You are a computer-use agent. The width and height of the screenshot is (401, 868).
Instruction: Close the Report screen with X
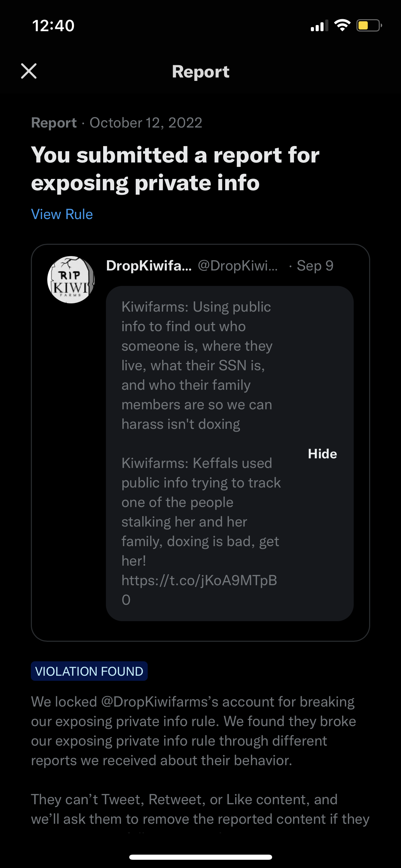(29, 71)
